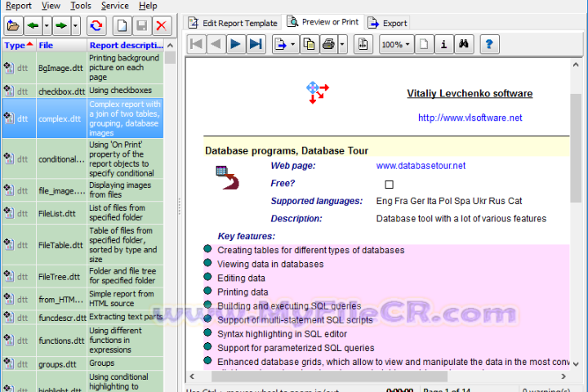
Task: Select the FileTable.dtt report
Action: pos(82,244)
